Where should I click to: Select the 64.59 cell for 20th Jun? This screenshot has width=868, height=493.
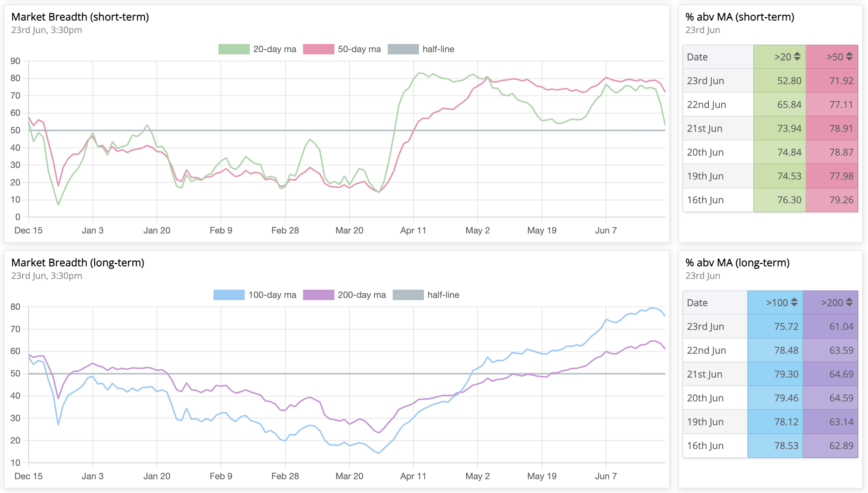click(x=830, y=398)
